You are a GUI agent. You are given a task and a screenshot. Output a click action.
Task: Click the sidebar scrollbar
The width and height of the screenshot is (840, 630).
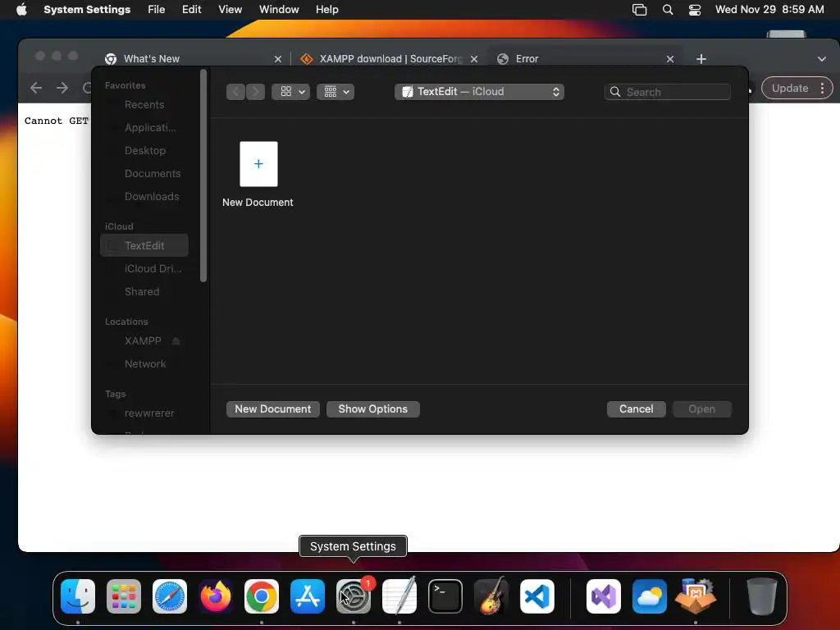pos(203,176)
